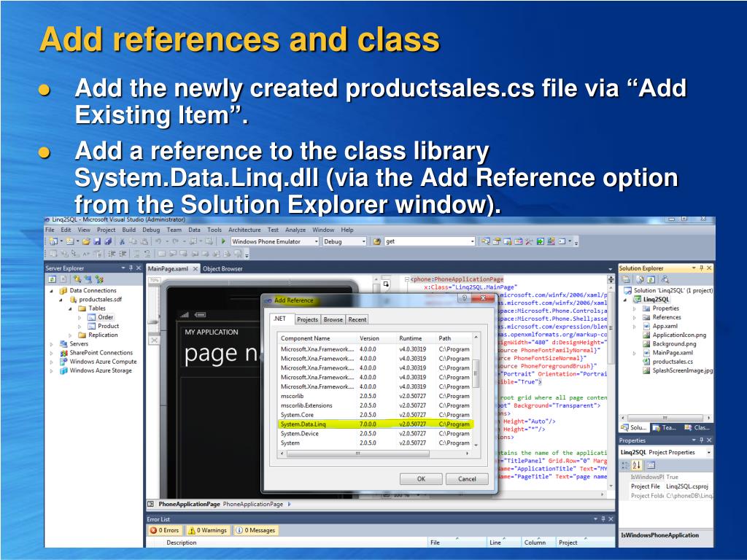Expand the Servers tree node
The width and height of the screenshot is (747, 560).
[x=52, y=344]
